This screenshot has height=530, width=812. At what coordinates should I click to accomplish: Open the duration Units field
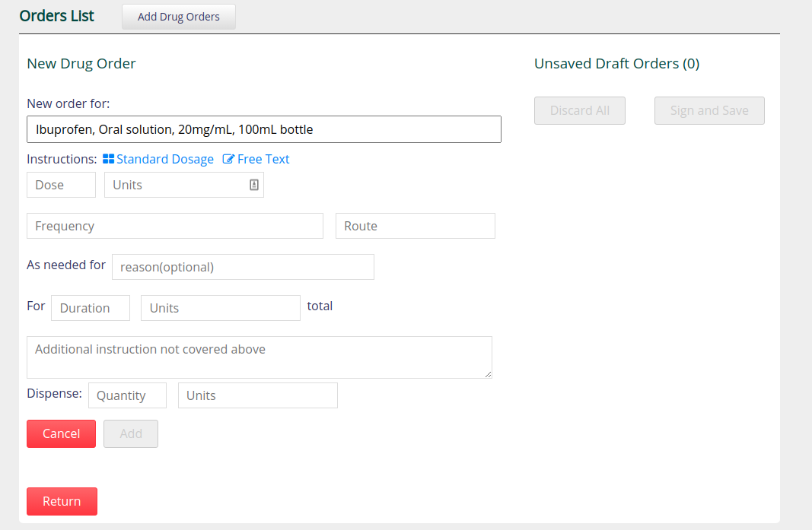(221, 308)
